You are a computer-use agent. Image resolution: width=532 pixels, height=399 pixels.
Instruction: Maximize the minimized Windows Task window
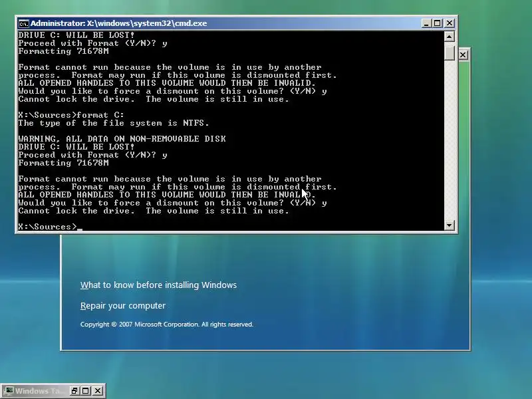[86, 391]
